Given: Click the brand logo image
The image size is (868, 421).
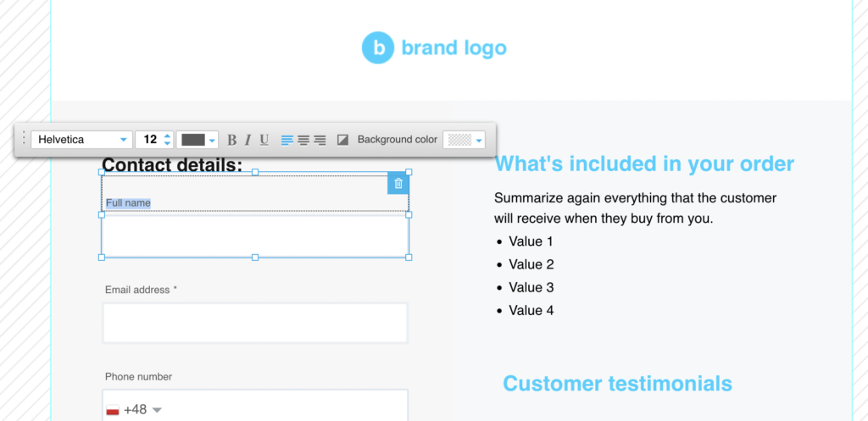Looking at the screenshot, I should point(434,48).
